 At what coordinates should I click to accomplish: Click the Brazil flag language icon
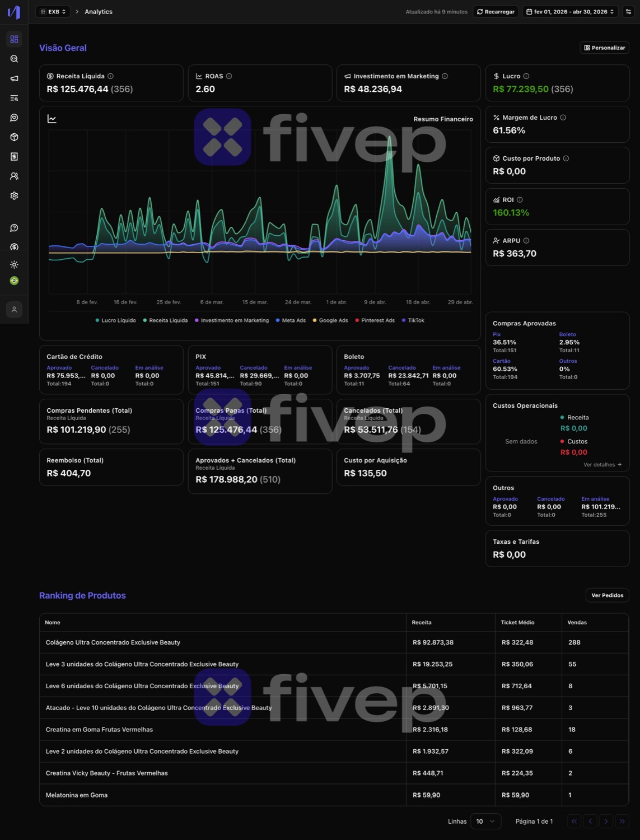(14, 281)
